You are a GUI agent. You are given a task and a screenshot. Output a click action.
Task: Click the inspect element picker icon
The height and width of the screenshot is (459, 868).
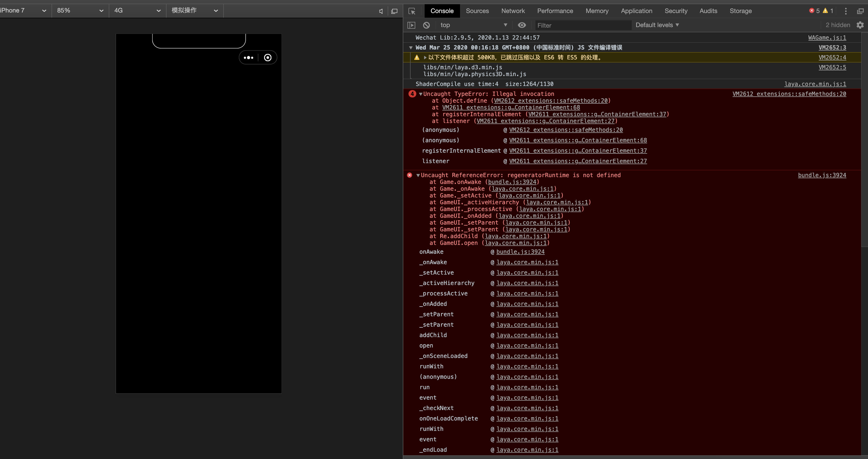(412, 11)
